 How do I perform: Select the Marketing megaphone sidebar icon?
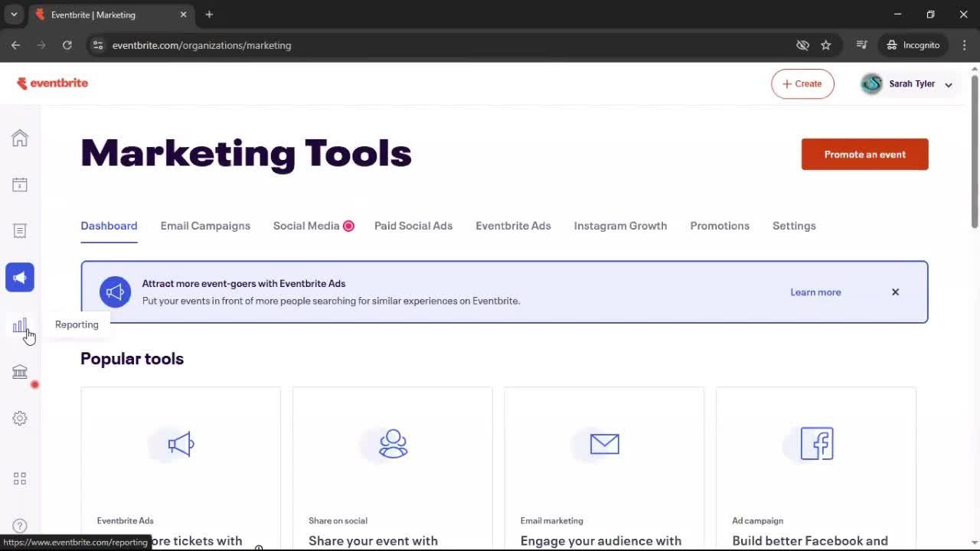click(20, 277)
